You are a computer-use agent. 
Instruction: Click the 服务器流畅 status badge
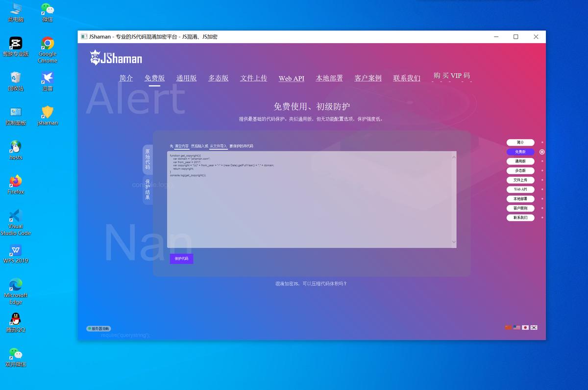pyautogui.click(x=98, y=328)
